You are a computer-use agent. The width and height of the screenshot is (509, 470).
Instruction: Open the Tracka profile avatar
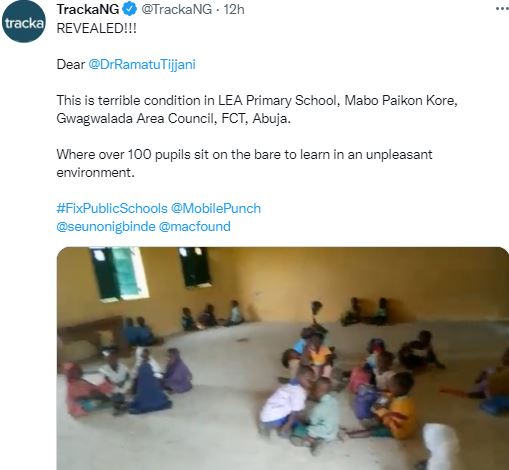pos(23,22)
